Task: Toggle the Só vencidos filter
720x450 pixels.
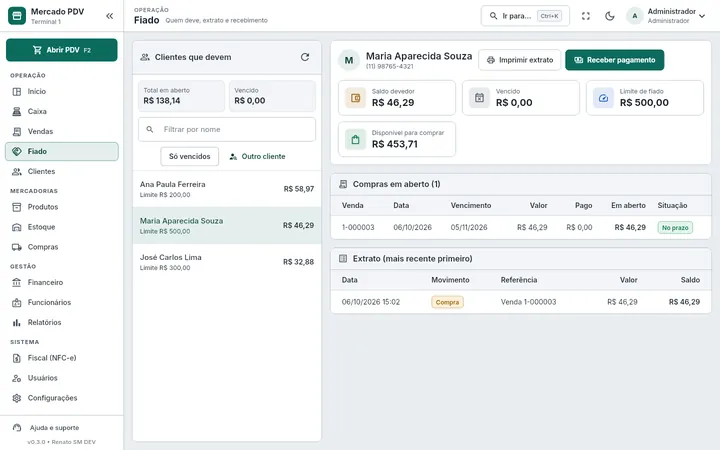Action: [190, 157]
